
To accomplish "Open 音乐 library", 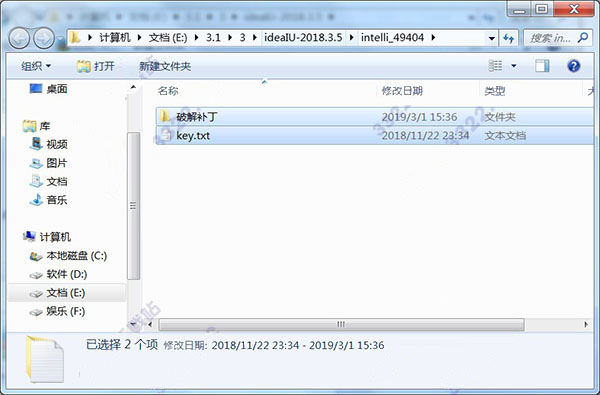I will [57, 200].
